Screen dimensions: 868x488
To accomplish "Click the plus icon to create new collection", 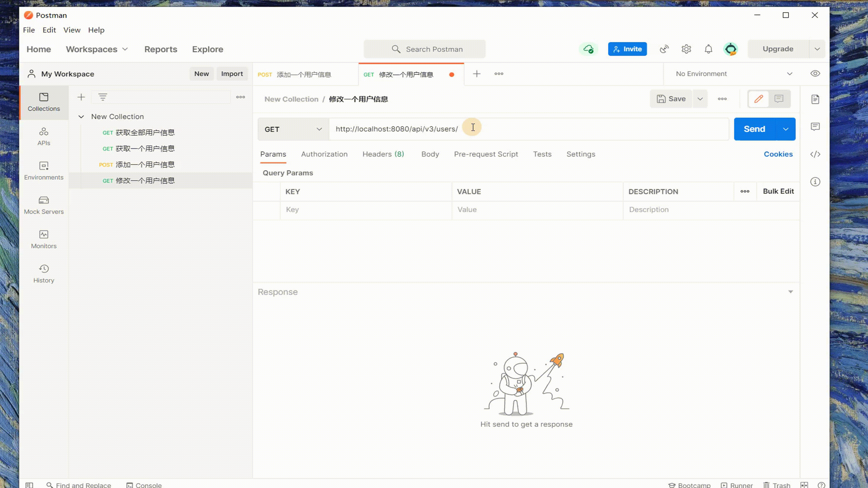I will [x=81, y=97].
